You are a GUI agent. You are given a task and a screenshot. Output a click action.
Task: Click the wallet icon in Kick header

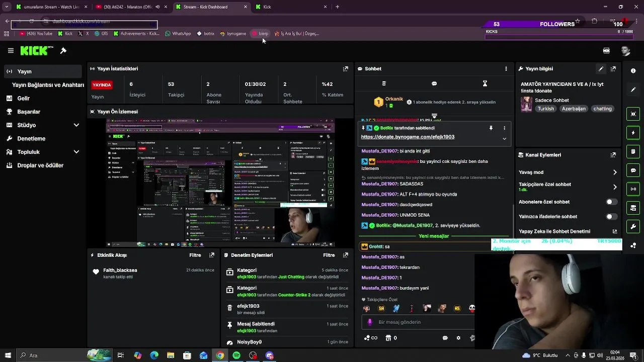point(606,51)
